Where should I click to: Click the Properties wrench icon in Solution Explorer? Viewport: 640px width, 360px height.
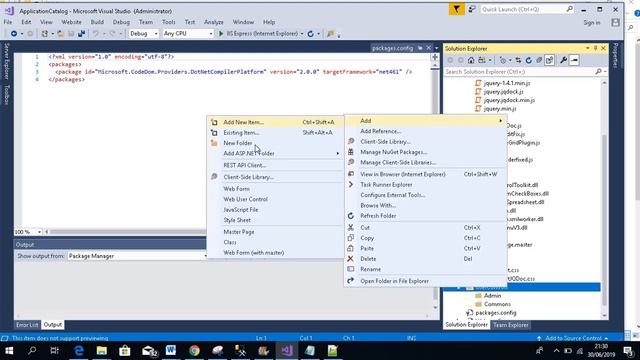click(563, 60)
